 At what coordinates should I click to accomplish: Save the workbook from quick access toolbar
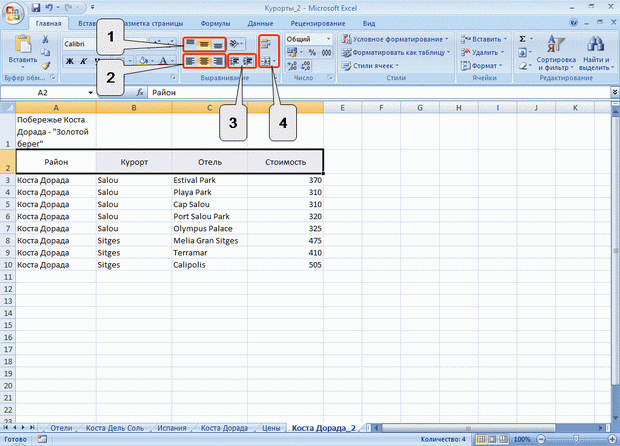coord(36,8)
